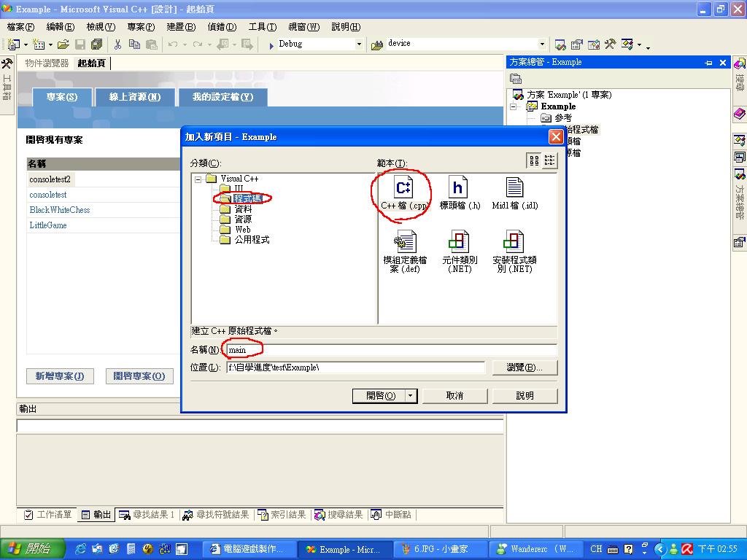The height and width of the screenshot is (560, 747).
Task: Switch to the 線上資源(N) start page tab
Action: [135, 97]
